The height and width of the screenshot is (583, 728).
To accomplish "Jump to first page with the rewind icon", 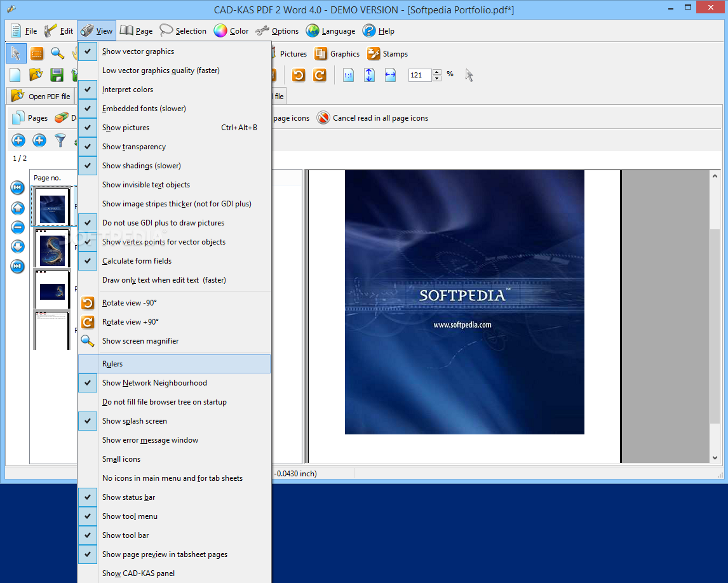I will coord(18,187).
